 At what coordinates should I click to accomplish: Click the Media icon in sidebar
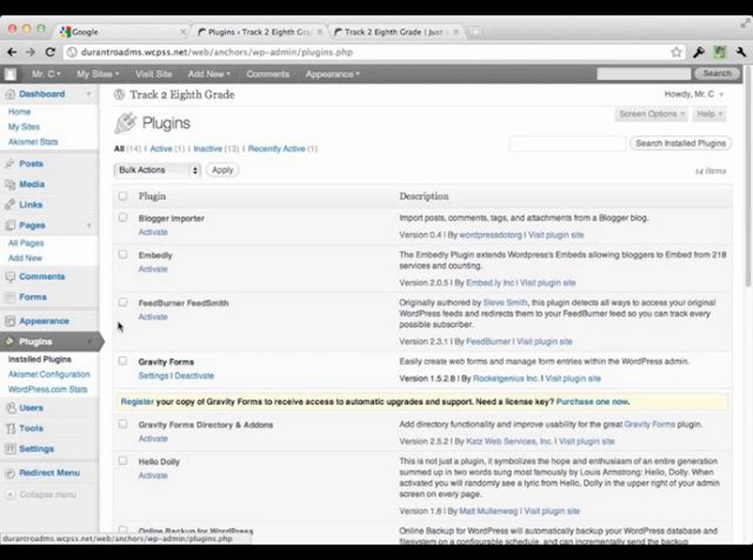(10, 184)
